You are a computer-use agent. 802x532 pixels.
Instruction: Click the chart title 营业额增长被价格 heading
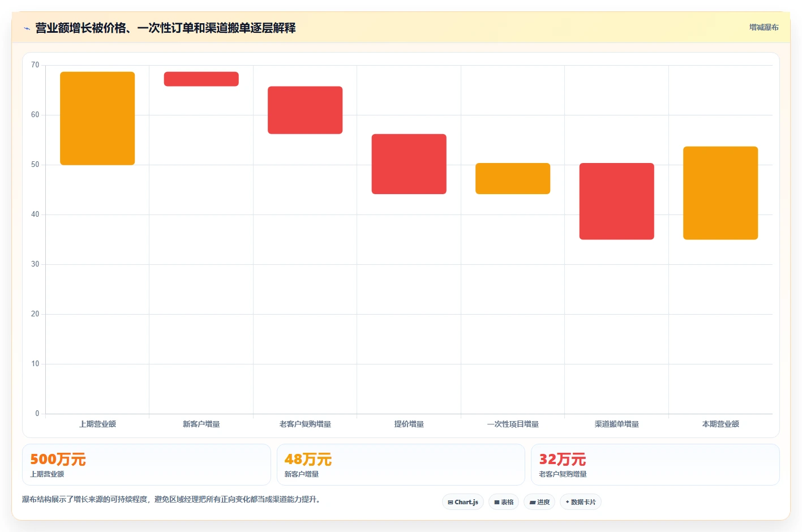point(165,28)
